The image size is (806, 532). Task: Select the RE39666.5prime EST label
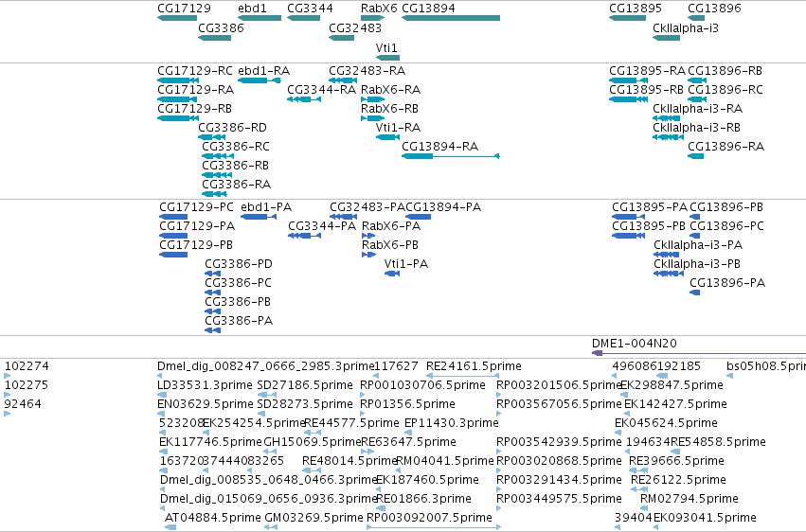coord(676,462)
